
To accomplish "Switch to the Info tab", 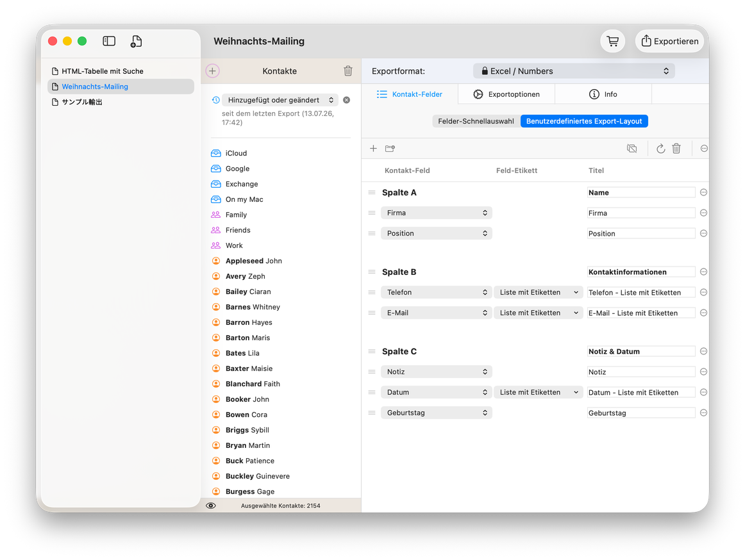I will click(603, 95).
